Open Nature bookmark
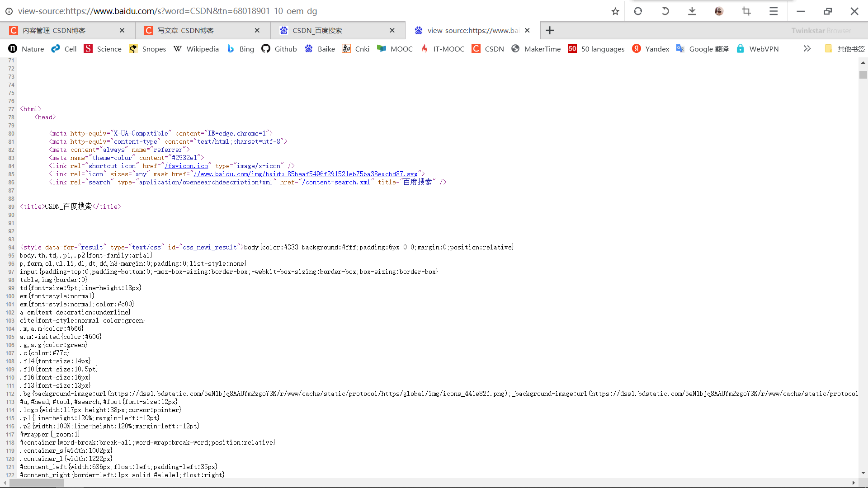 coord(26,49)
